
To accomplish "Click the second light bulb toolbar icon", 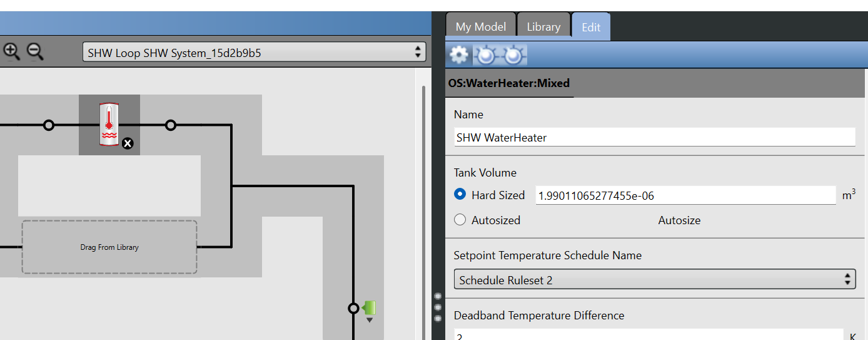I will 513,56.
